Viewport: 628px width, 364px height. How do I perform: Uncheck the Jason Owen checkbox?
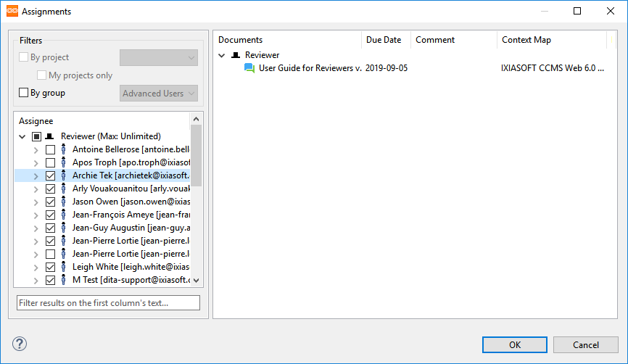tap(50, 202)
